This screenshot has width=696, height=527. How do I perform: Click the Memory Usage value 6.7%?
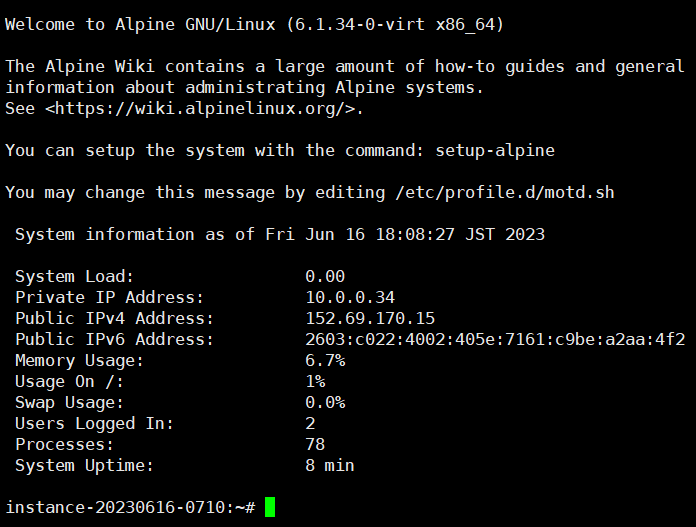[x=325, y=360]
